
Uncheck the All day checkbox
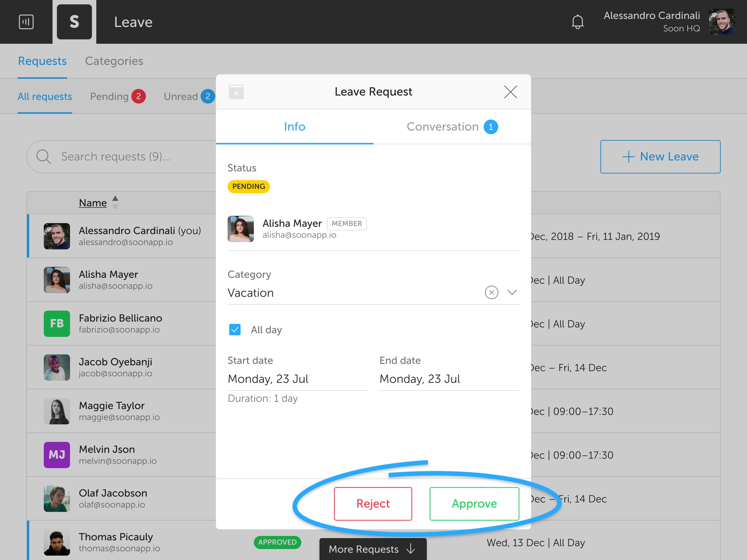(x=235, y=330)
